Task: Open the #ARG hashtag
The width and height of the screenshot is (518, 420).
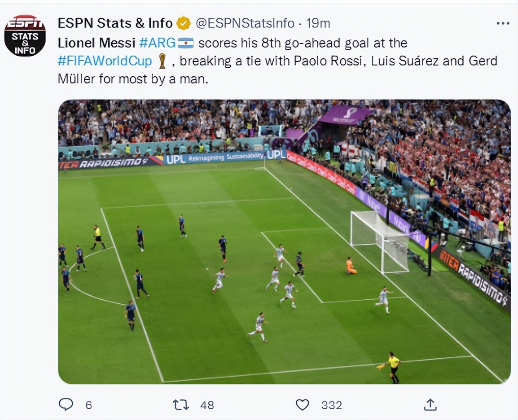Action: pos(157,43)
